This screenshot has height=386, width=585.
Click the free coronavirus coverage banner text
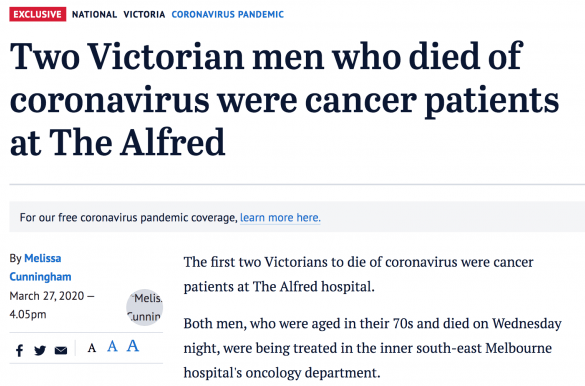click(x=128, y=217)
